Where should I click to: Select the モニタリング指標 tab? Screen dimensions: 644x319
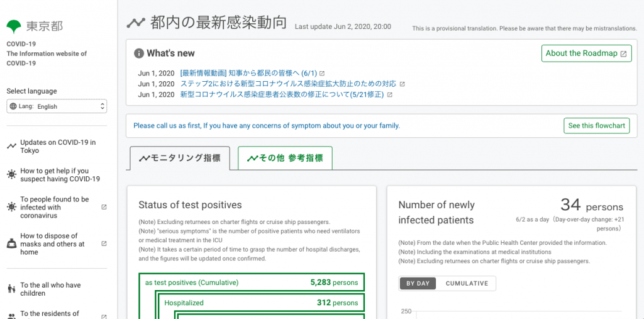[180, 158]
